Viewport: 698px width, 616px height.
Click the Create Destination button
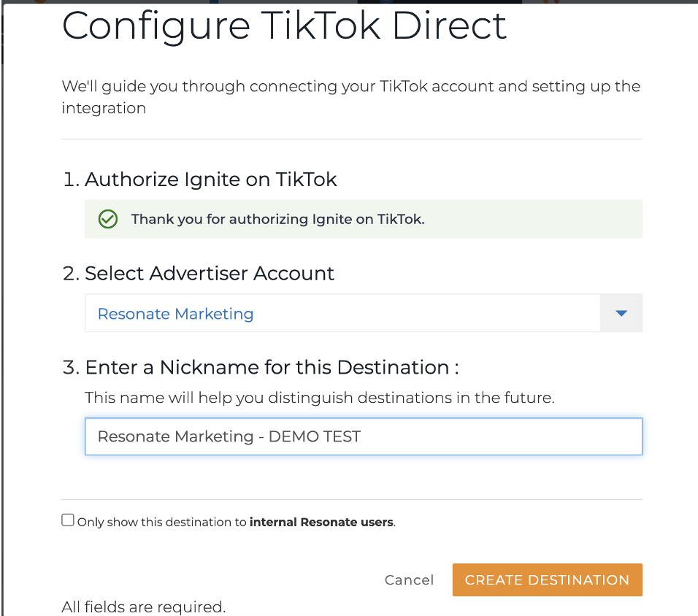(548, 580)
